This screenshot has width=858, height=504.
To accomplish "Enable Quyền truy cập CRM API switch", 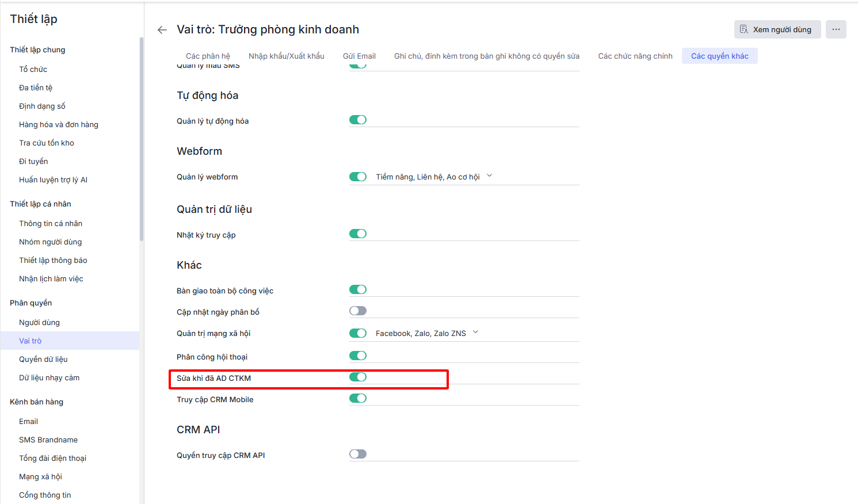I will pos(358,454).
